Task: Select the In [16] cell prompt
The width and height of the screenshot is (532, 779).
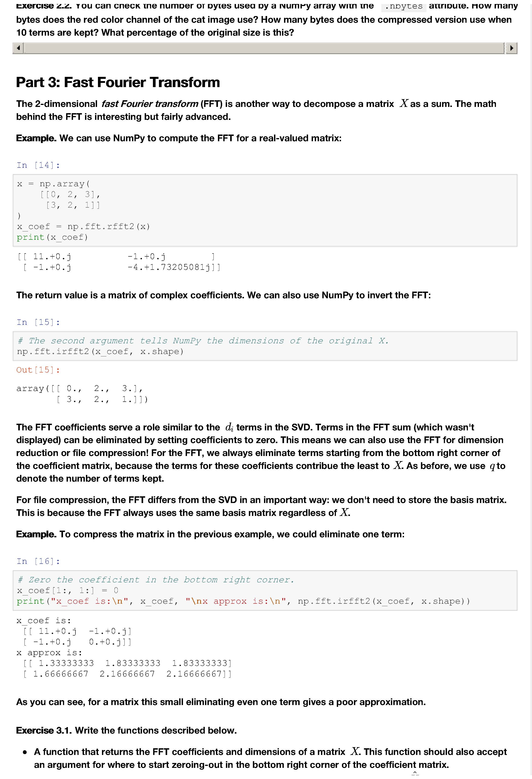Action: pyautogui.click(x=38, y=561)
